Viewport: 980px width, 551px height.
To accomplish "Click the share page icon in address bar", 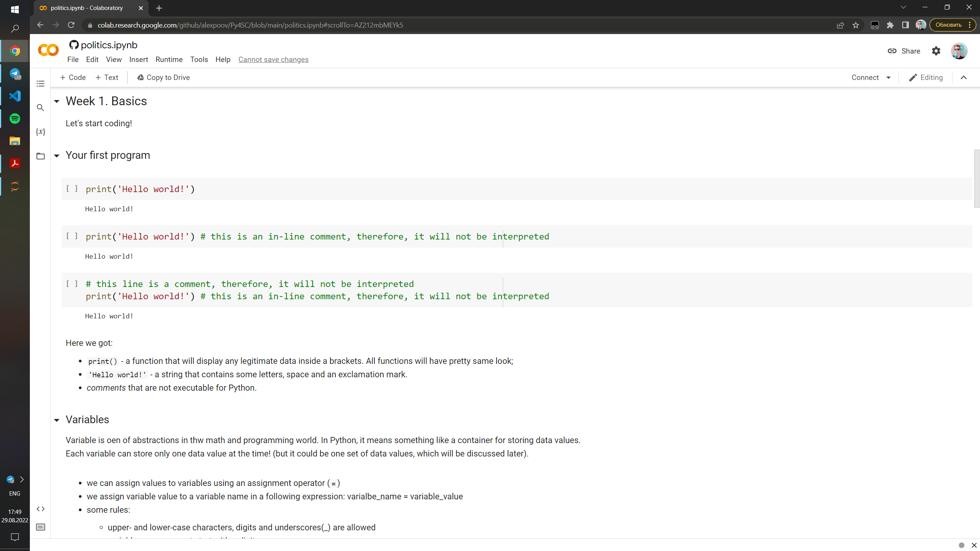I will coord(840,25).
